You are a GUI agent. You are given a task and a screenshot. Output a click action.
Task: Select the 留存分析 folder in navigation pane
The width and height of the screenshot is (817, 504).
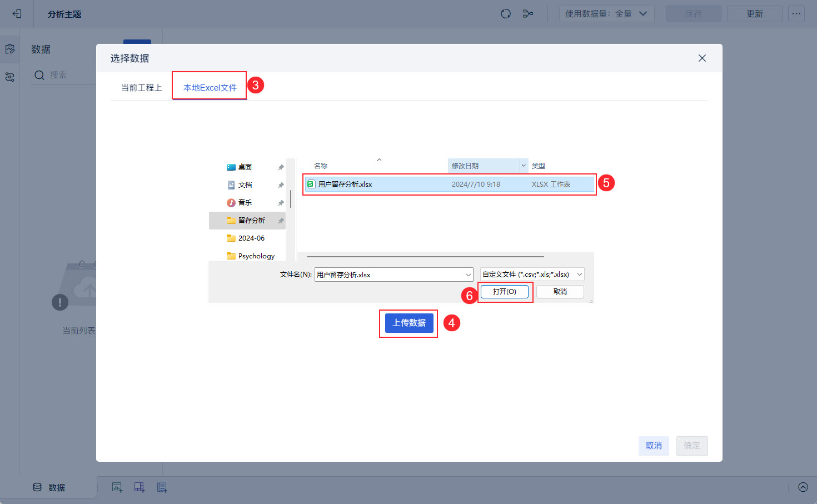247,221
